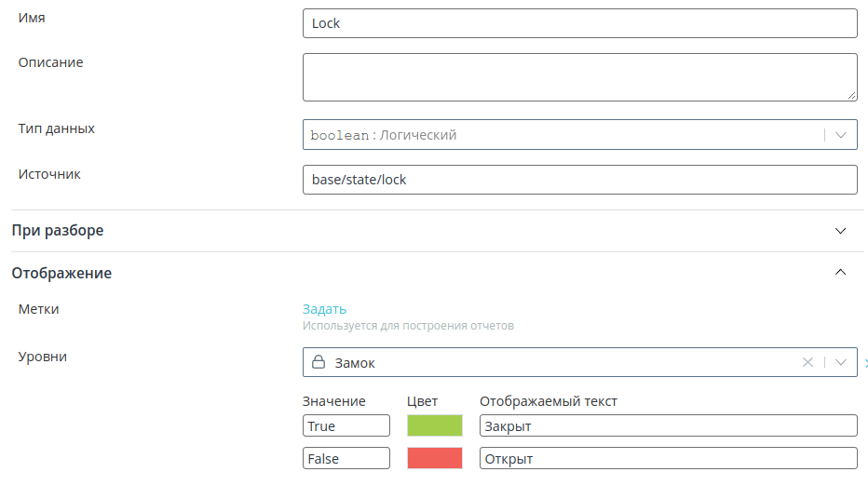Edit the Закрыт display text field

pos(668,425)
